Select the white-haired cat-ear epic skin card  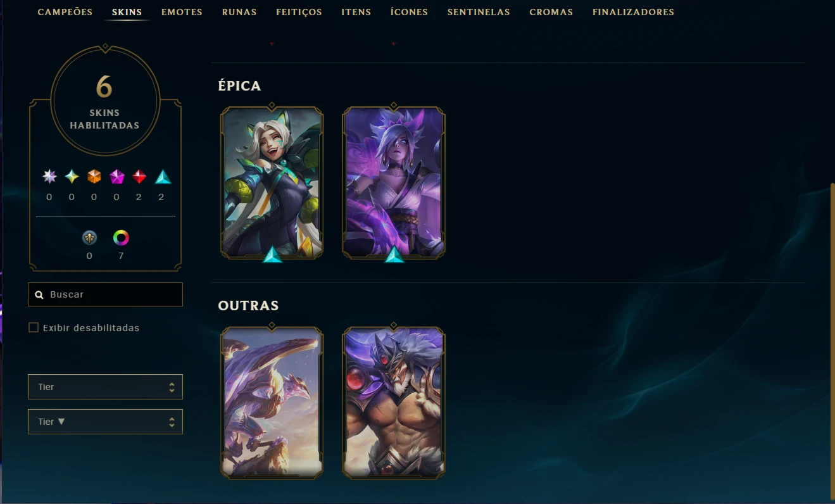coord(272,182)
